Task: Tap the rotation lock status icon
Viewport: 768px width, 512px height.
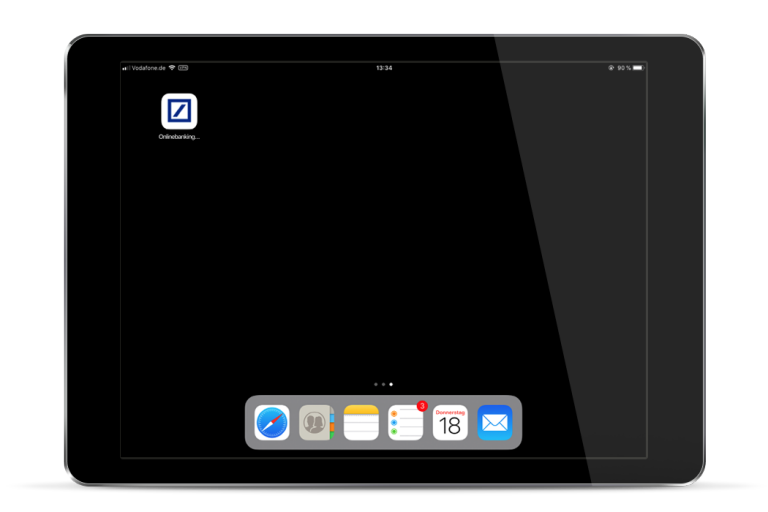Action: coord(611,68)
